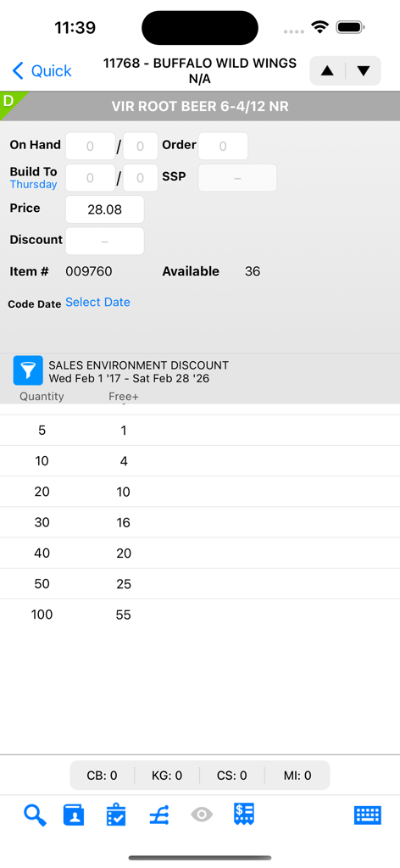Go back to Quick screen

(42, 71)
